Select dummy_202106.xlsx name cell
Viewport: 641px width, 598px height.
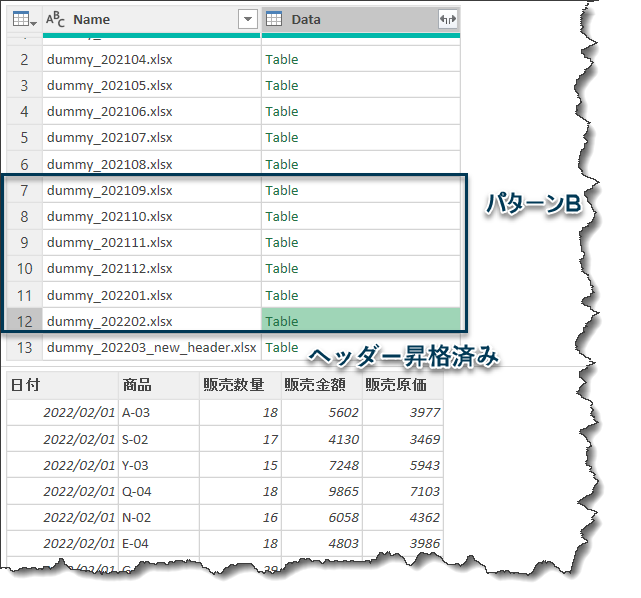(152, 112)
